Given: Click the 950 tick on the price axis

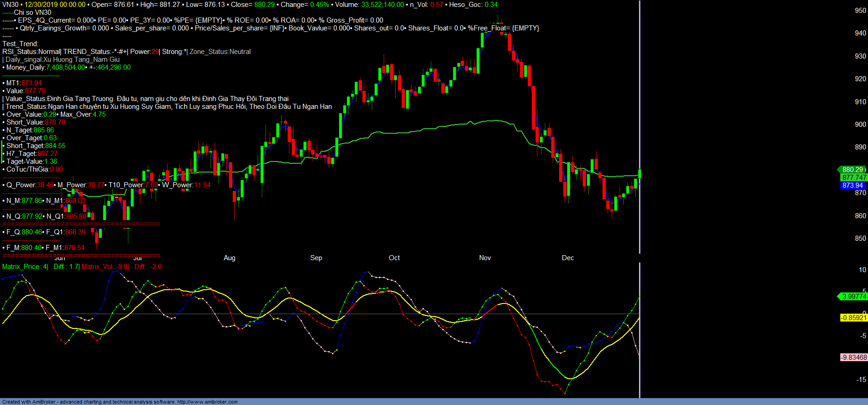Looking at the screenshot, I should click(x=860, y=11).
